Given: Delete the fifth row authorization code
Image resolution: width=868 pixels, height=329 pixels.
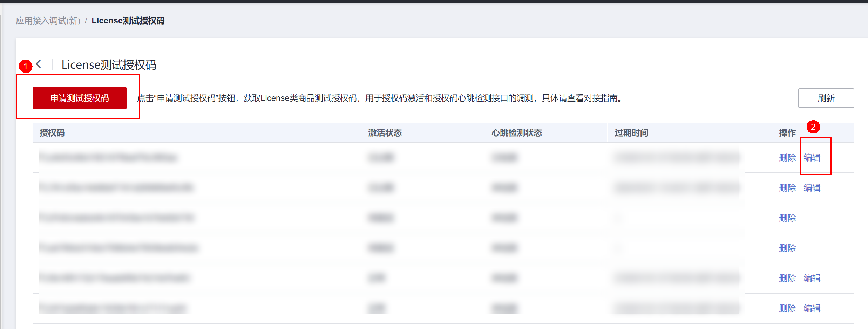Looking at the screenshot, I should [x=787, y=278].
